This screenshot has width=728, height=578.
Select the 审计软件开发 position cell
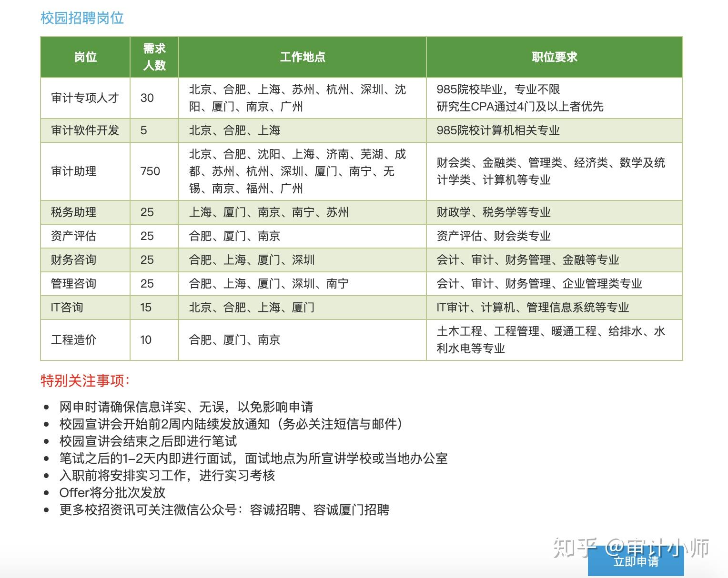click(x=85, y=130)
